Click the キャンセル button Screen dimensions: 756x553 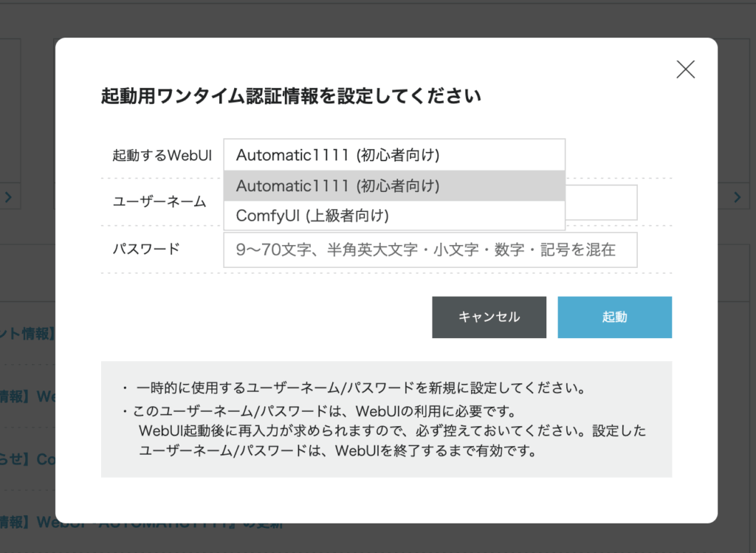[489, 317]
